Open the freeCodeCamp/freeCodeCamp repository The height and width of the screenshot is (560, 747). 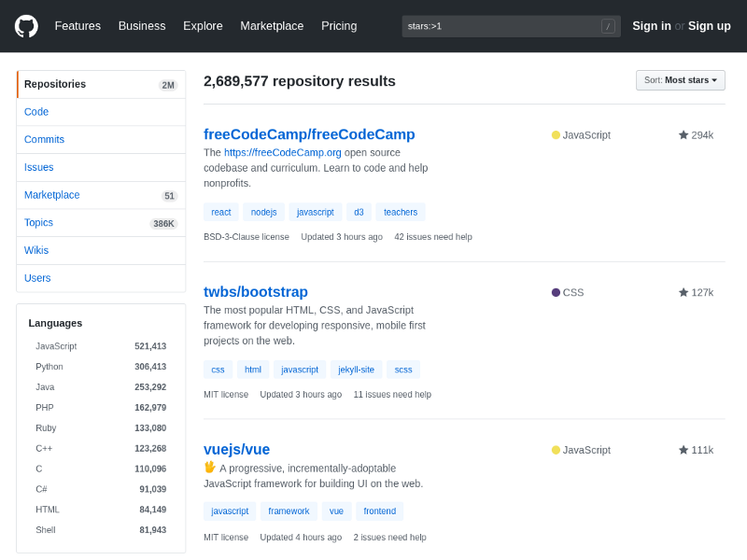coord(309,134)
